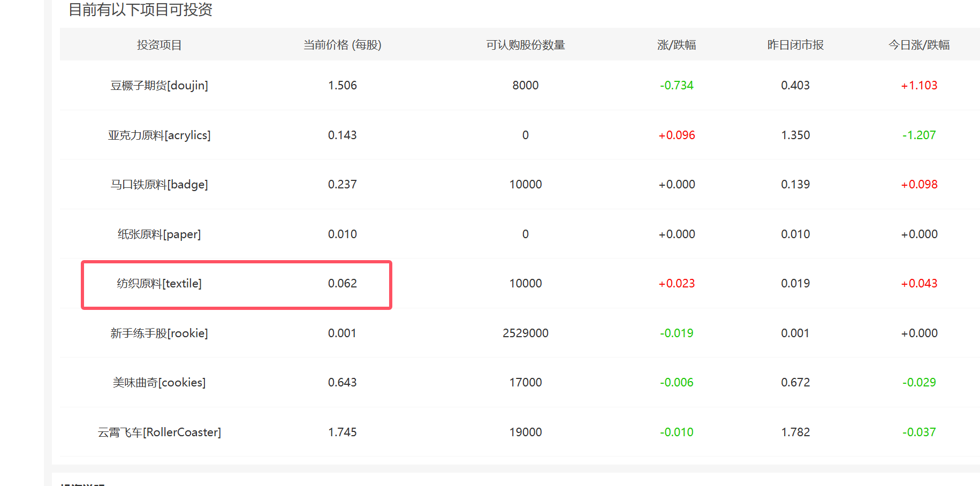Click acrylics change value +0.096
Viewport: 980px width, 486px height.
pyautogui.click(x=677, y=135)
